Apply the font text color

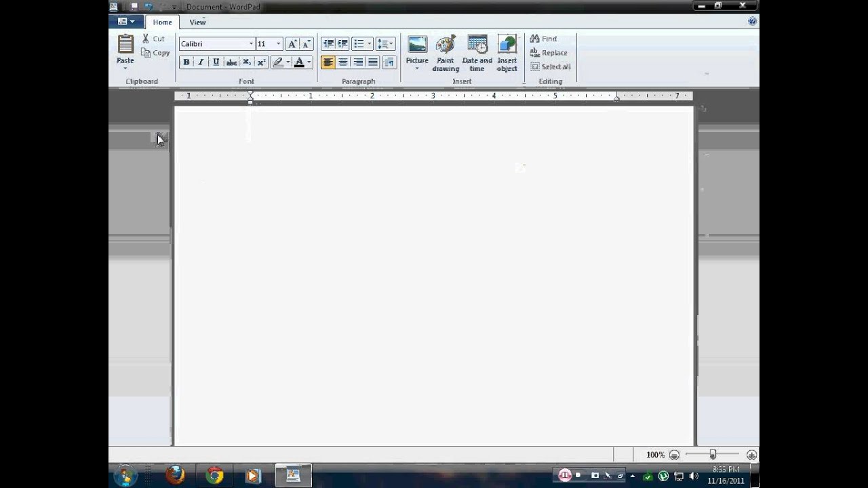(x=299, y=62)
